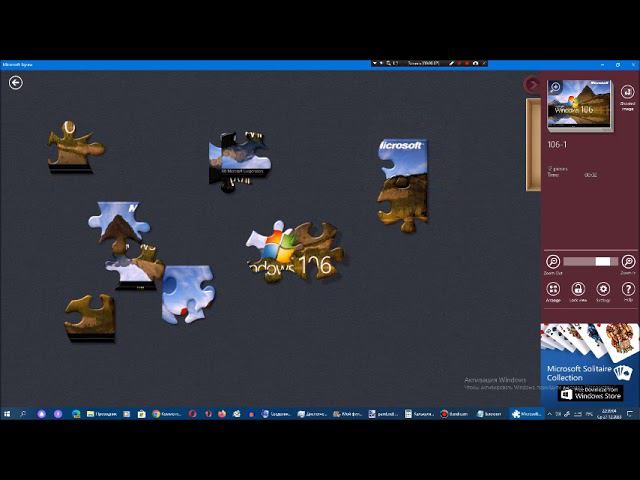Image resolution: width=640 pixels, height=480 pixels.
Task: Select the Windows flag 106 piece
Action: (x=295, y=252)
